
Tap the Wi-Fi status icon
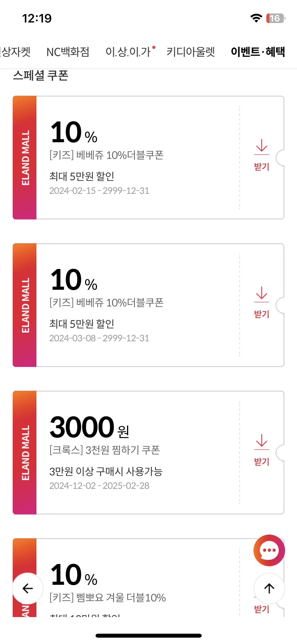pos(256,18)
